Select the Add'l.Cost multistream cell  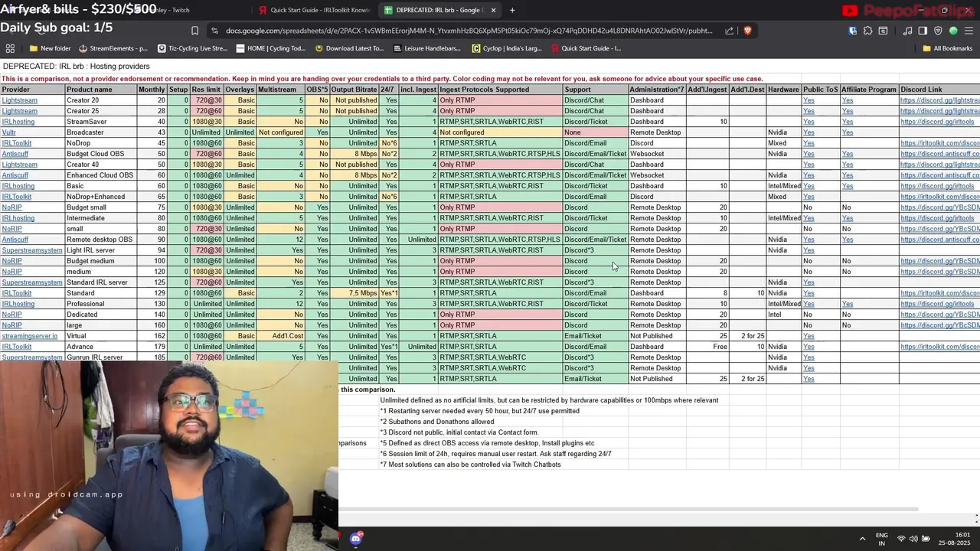pyautogui.click(x=280, y=336)
